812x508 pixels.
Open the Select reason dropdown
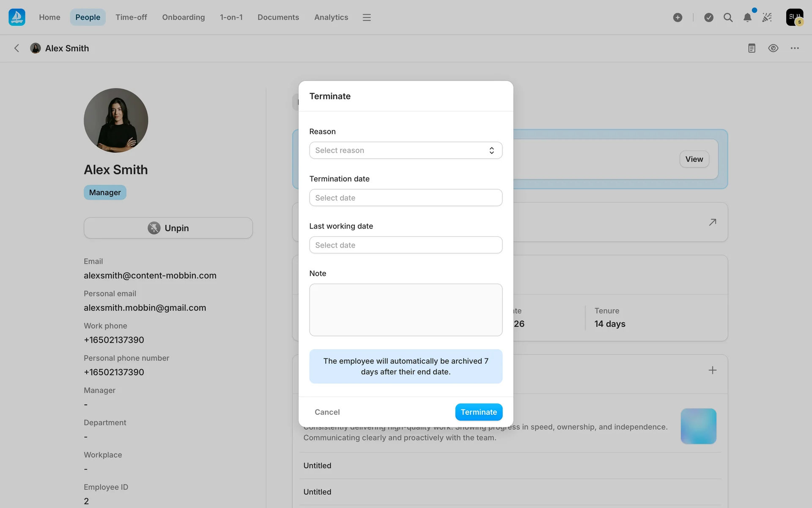click(406, 150)
